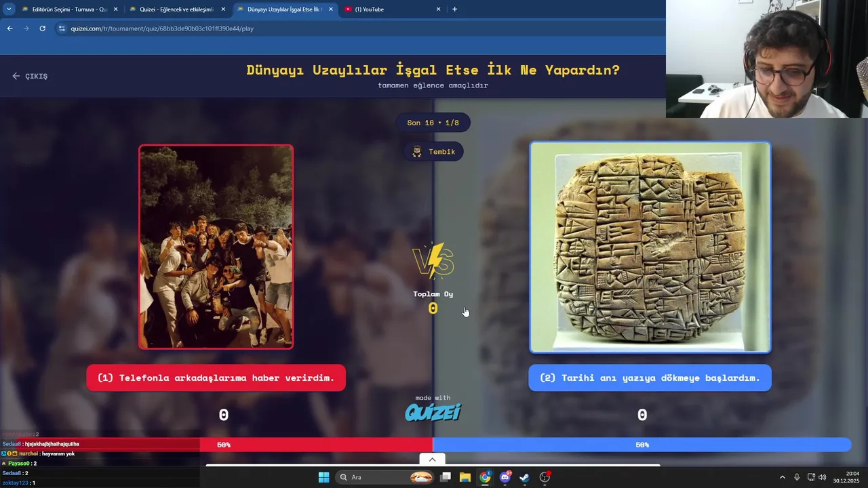
Task: Click the ÇIKIŞ exit link
Action: pos(30,76)
